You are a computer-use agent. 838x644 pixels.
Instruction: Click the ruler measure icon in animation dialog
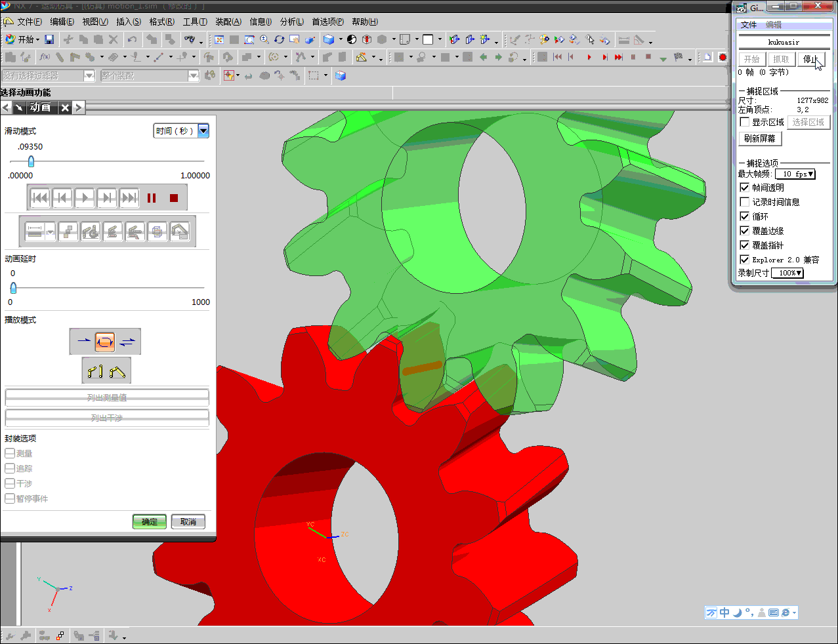point(34,231)
